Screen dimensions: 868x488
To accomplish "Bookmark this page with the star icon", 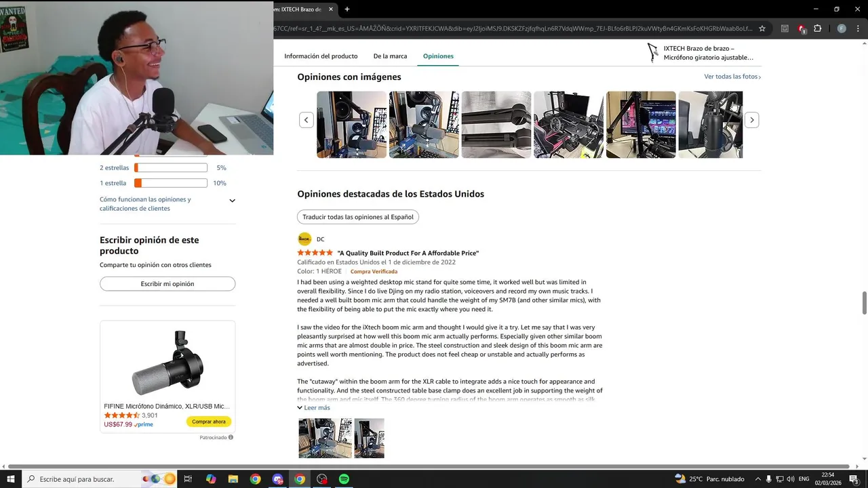I will coord(762,28).
